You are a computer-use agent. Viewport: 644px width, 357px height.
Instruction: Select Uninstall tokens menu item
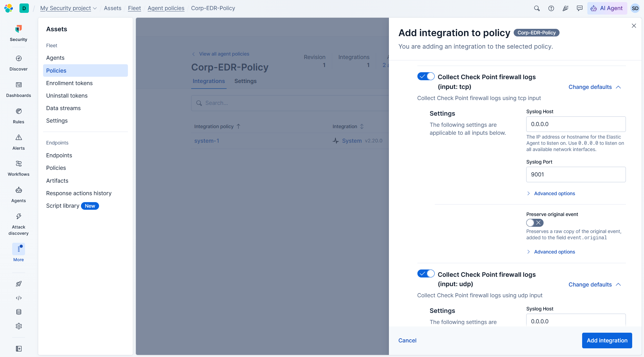click(x=67, y=96)
